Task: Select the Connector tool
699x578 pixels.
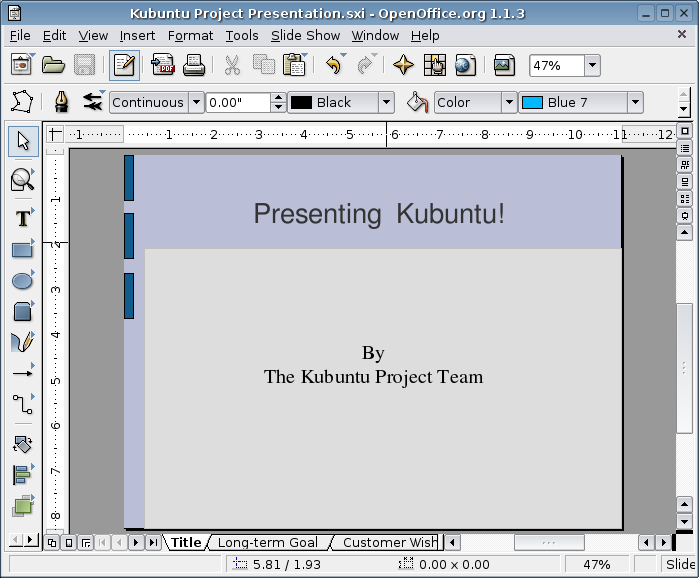Action: (x=22, y=404)
